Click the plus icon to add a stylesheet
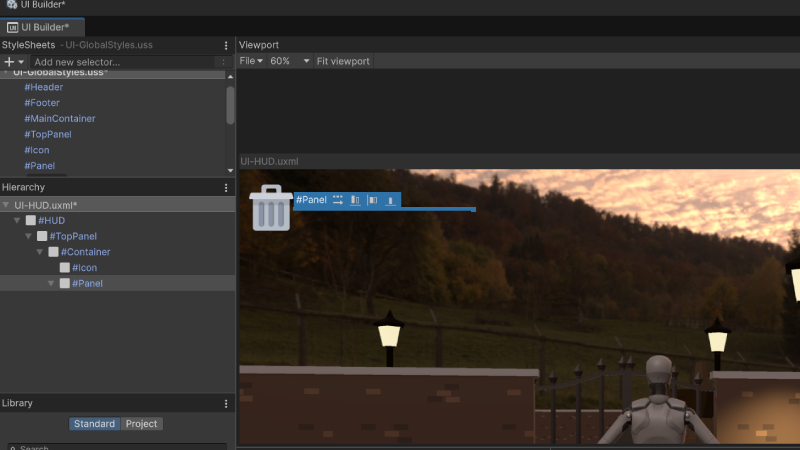Screen dimensions: 800x450 (13, 62)
